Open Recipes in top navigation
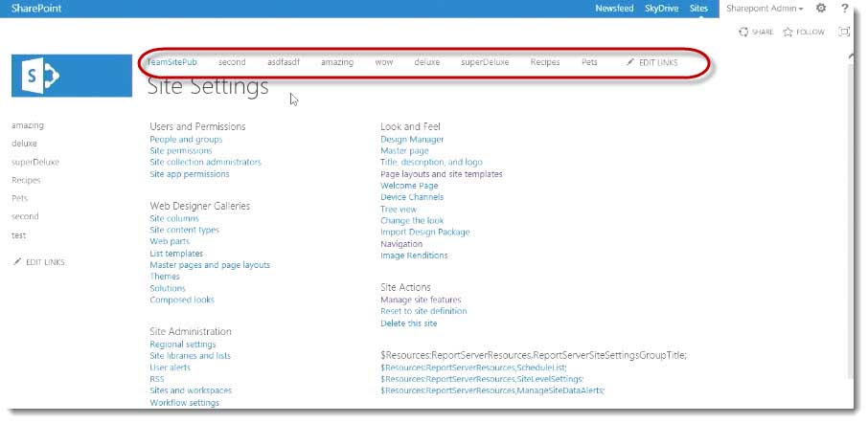Viewport: 868px width, 423px height. [545, 62]
